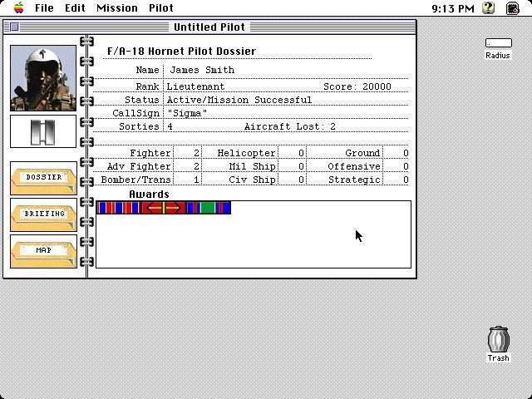Screen dimensions: 532x399
Task: Open the Mission menu
Action: pyautogui.click(x=117, y=7)
